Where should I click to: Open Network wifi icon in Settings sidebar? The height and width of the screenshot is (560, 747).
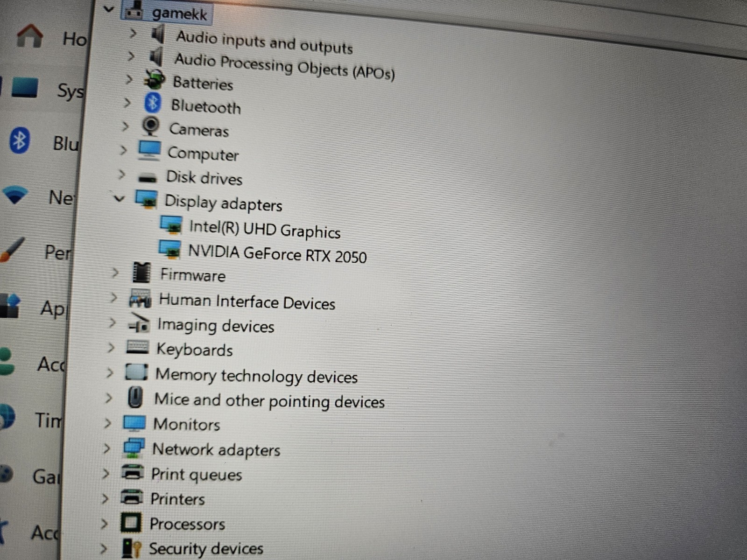tap(16, 195)
